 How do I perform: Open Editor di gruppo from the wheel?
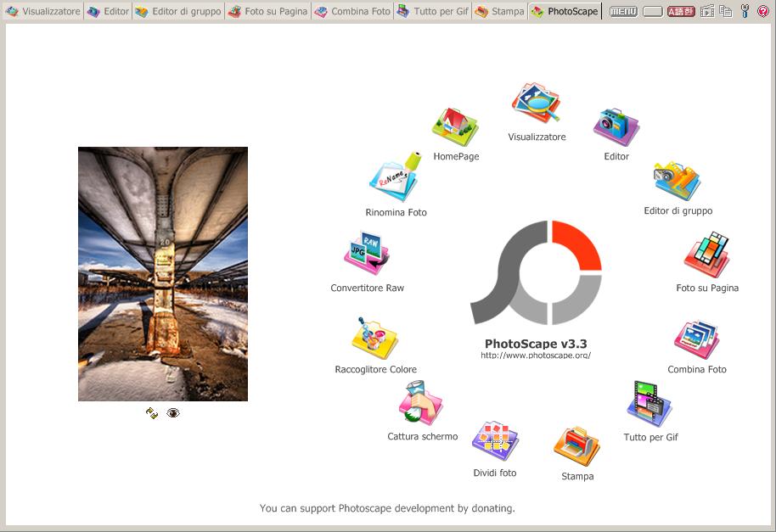pyautogui.click(x=677, y=181)
